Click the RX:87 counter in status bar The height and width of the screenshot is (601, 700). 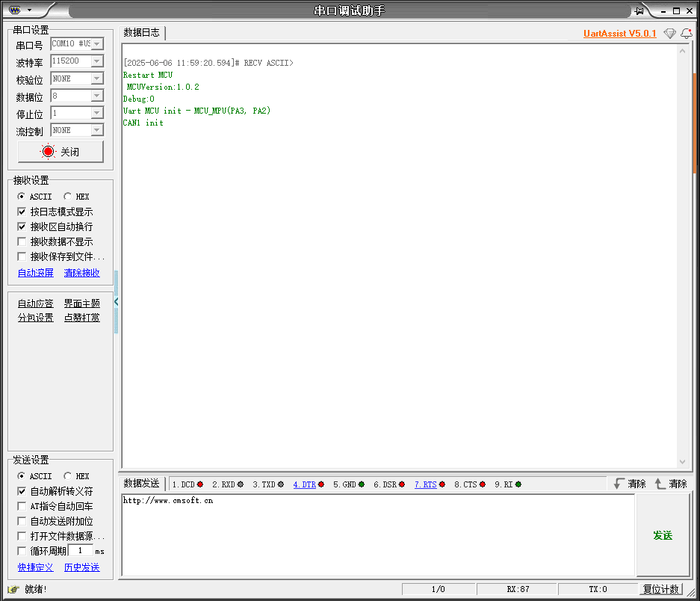click(518, 589)
